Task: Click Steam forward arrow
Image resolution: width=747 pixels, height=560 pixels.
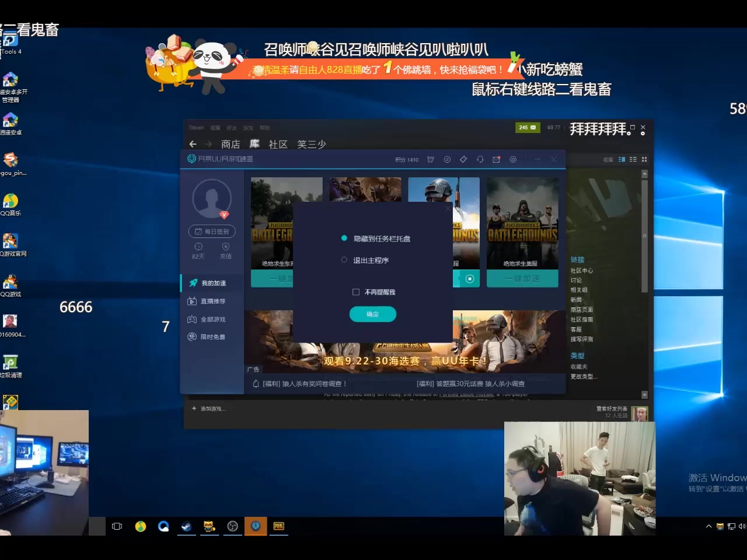Action: 208,143
